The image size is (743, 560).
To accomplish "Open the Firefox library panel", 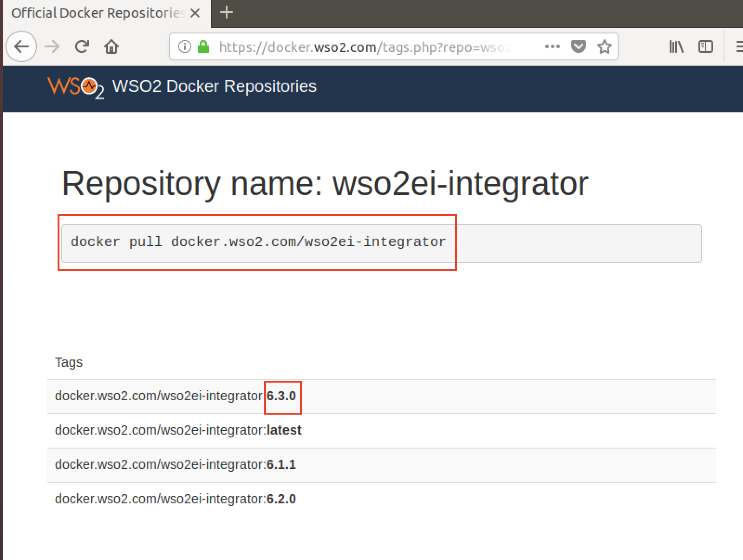I will click(x=676, y=46).
